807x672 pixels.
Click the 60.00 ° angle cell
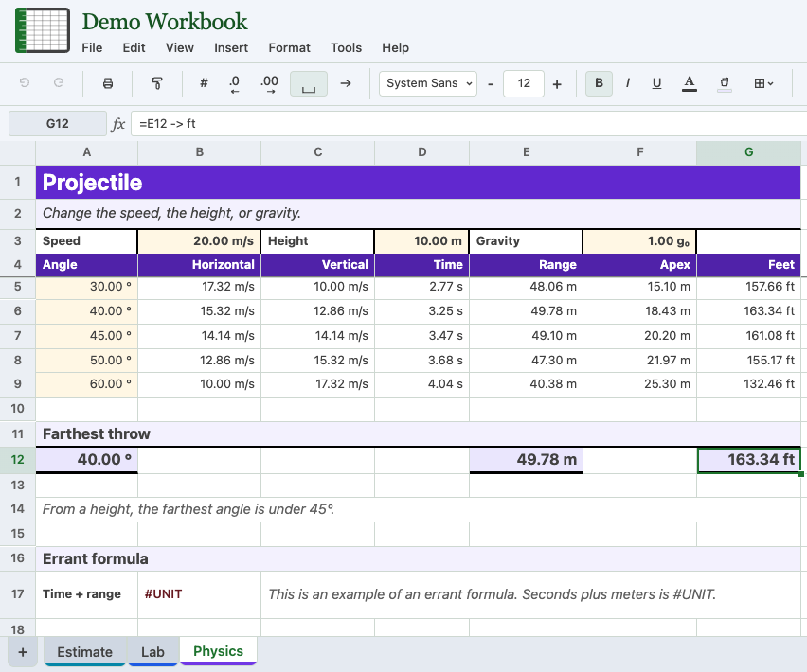coord(87,384)
